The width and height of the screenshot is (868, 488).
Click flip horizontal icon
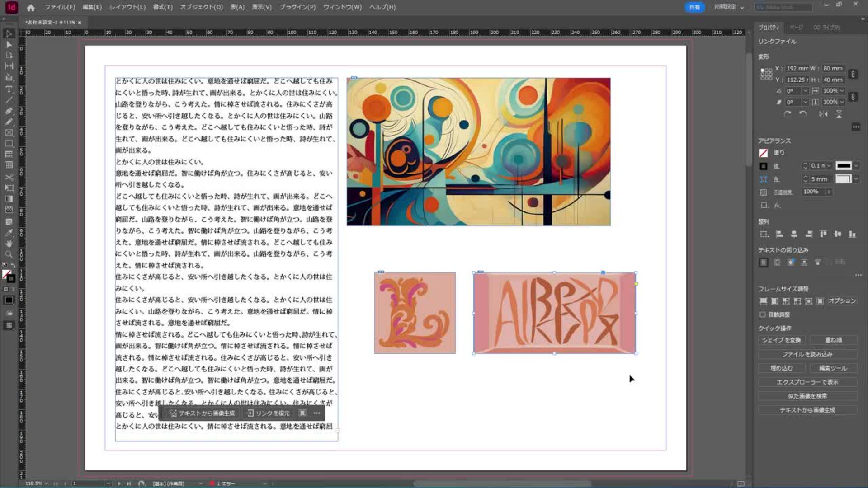(823, 114)
